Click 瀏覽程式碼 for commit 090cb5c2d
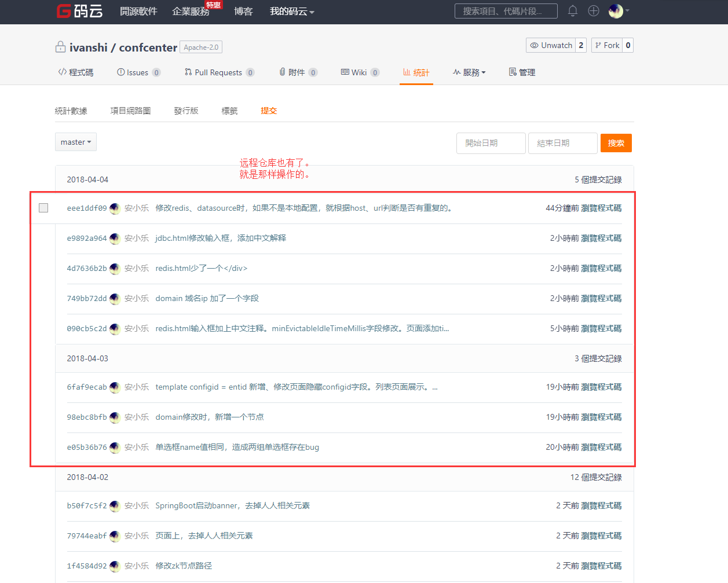Viewport: 728px width, 583px height. point(601,328)
